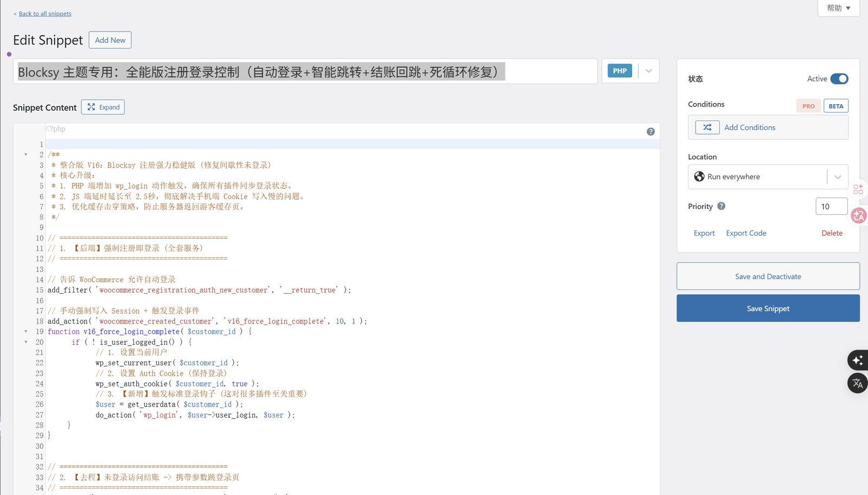Screen dimensions: 868x495
Task: Click the Save Snippet button
Action: click(768, 308)
